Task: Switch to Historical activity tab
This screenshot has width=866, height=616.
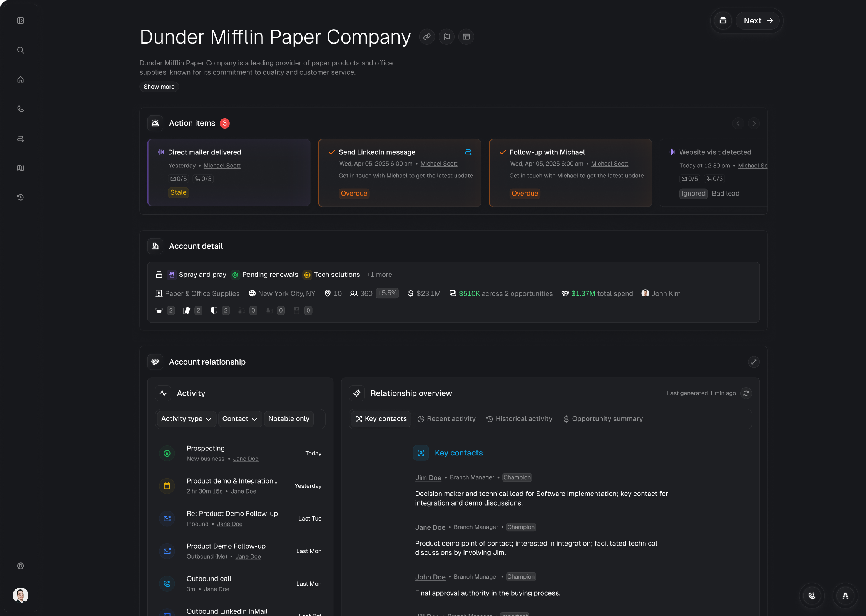Action: [519, 419]
